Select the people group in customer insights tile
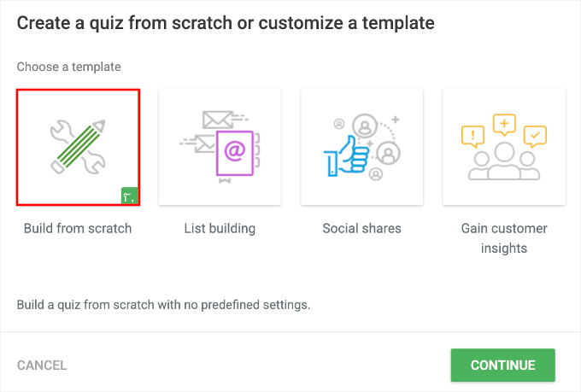581x392 pixels. tap(503, 162)
